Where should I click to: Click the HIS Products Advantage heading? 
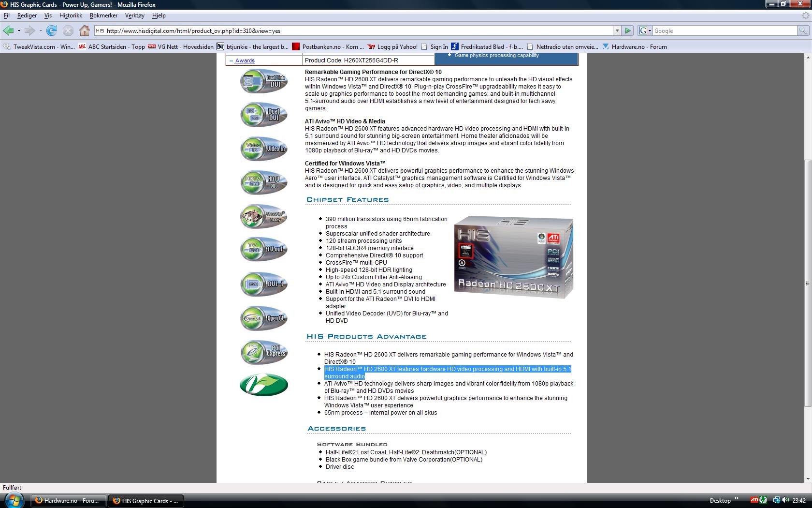click(366, 336)
